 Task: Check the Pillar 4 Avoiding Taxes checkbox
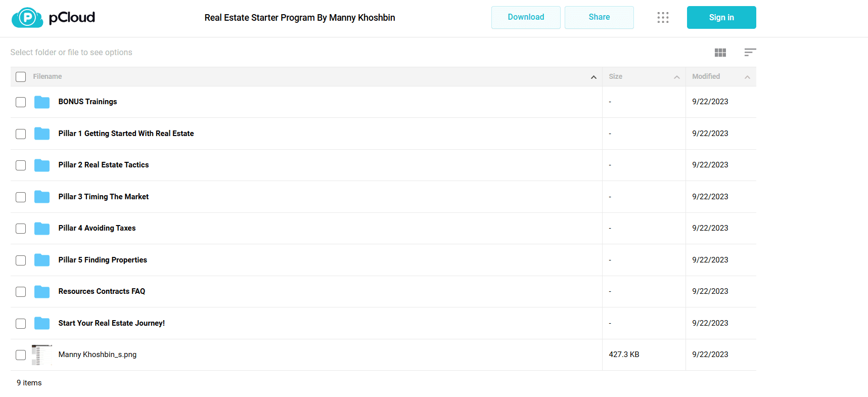coord(21,229)
